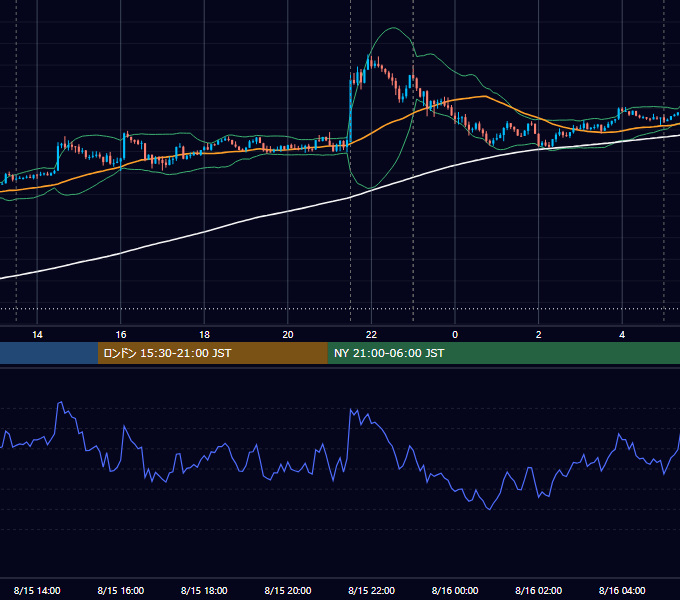Click the 16 hour axis label

(x=121, y=335)
